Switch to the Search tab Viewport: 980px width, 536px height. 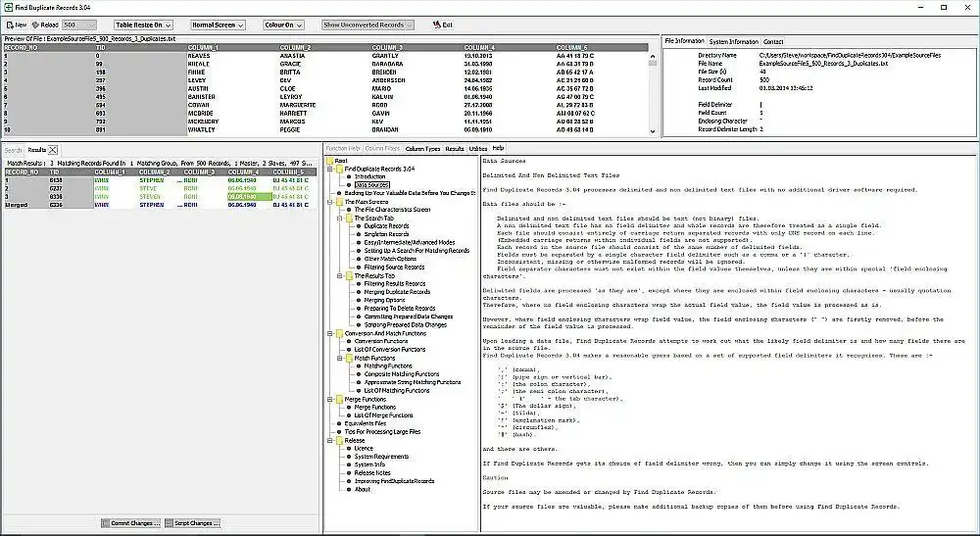click(13, 150)
